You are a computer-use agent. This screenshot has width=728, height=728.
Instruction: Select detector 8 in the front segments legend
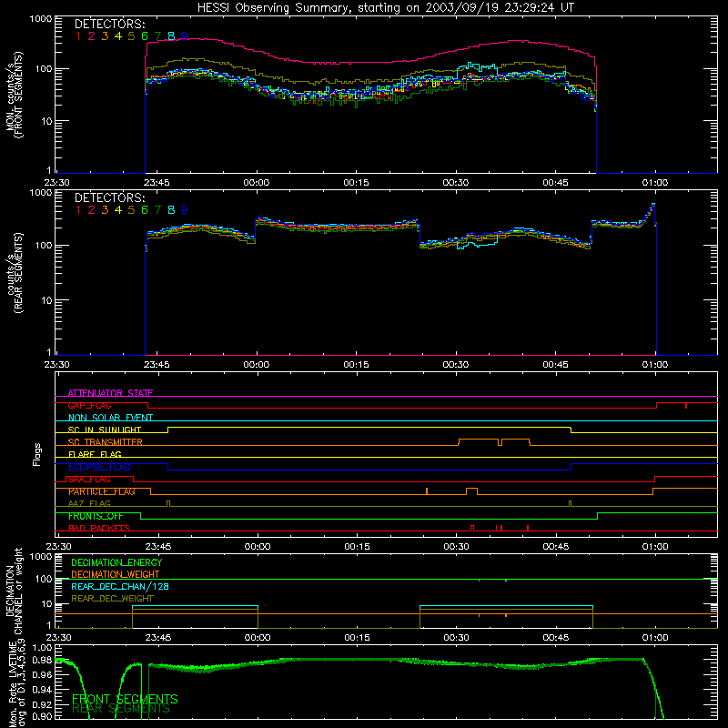pyautogui.click(x=171, y=36)
